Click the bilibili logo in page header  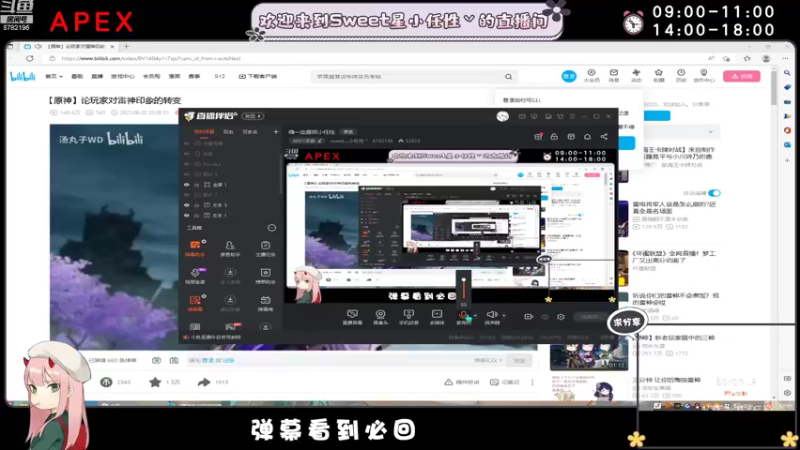[x=22, y=77]
